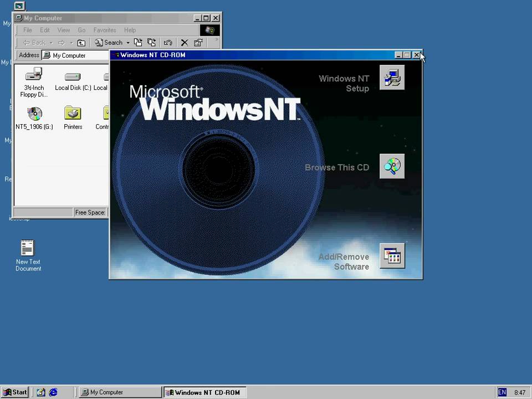Close the My Computer window

pyautogui.click(x=216, y=18)
